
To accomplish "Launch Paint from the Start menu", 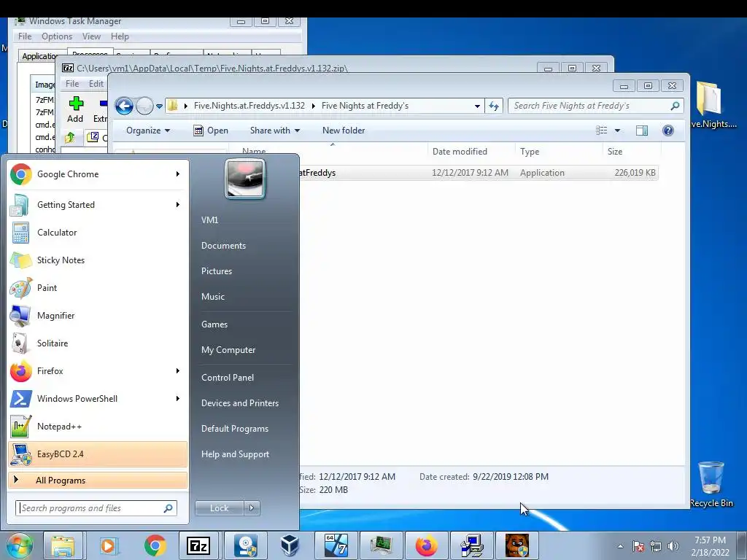I will click(97, 287).
